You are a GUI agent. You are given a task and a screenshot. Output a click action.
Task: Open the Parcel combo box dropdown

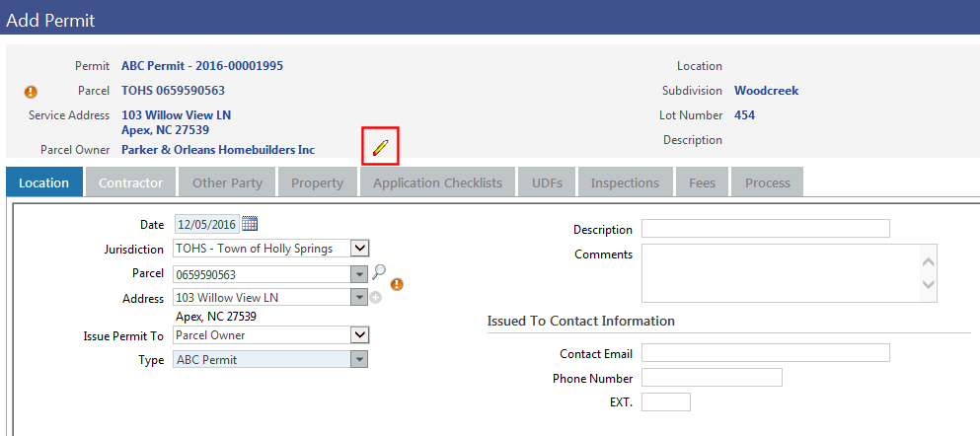pyautogui.click(x=359, y=274)
